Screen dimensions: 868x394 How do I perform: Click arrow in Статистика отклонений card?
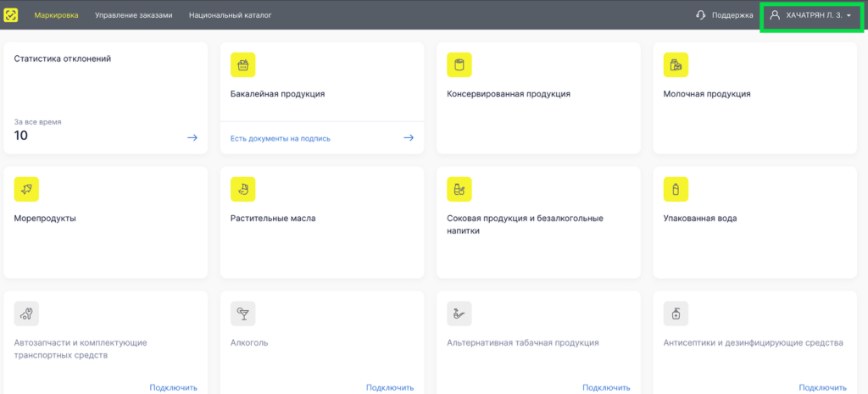pos(192,137)
